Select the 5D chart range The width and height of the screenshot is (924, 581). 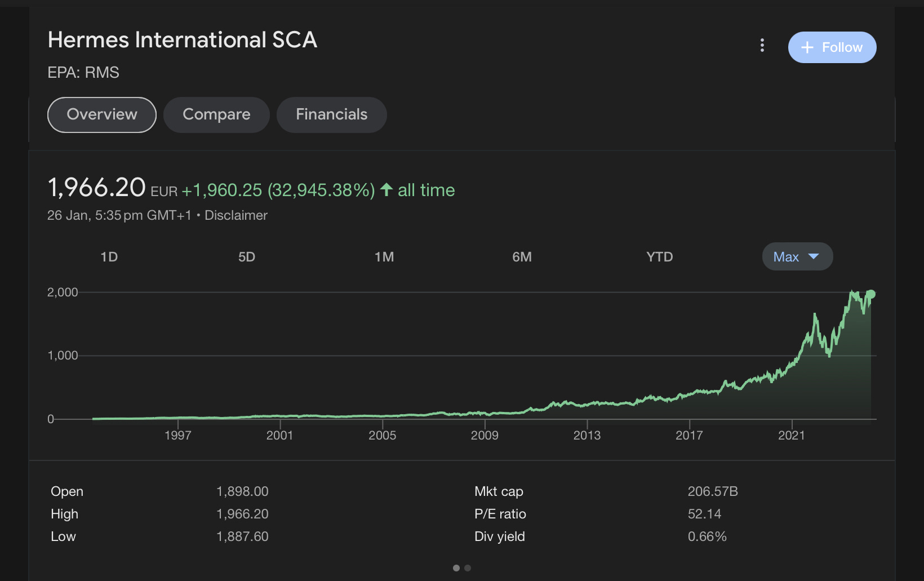[x=247, y=257]
